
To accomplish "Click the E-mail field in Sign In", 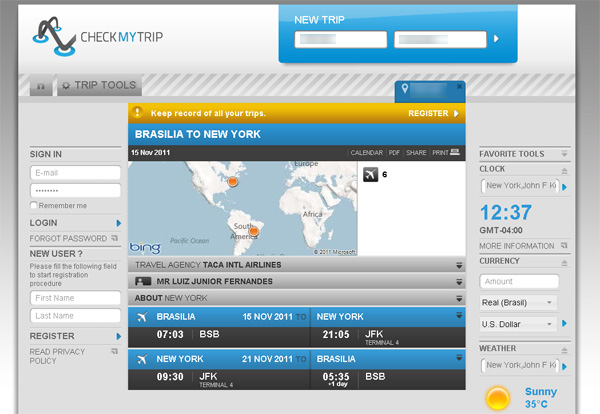I will (x=75, y=173).
